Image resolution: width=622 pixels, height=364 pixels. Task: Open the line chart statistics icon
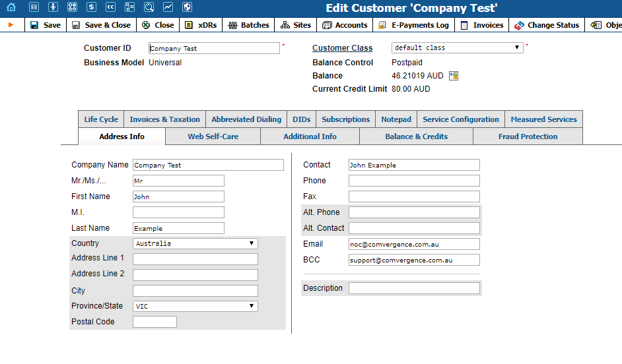click(x=168, y=7)
